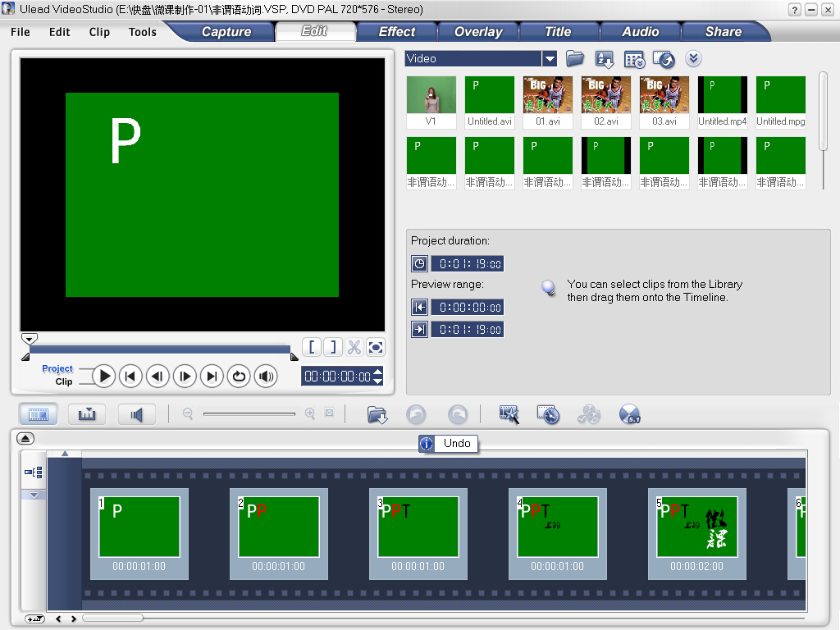Open track manager overlay icon
This screenshot has height=630, width=840.
click(x=589, y=414)
